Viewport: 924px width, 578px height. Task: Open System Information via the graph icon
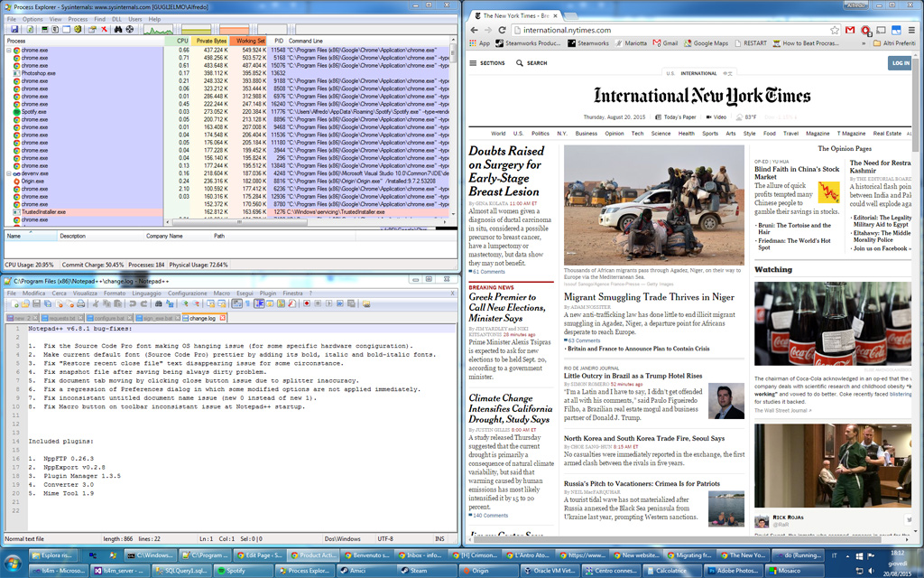pyautogui.click(x=44, y=29)
